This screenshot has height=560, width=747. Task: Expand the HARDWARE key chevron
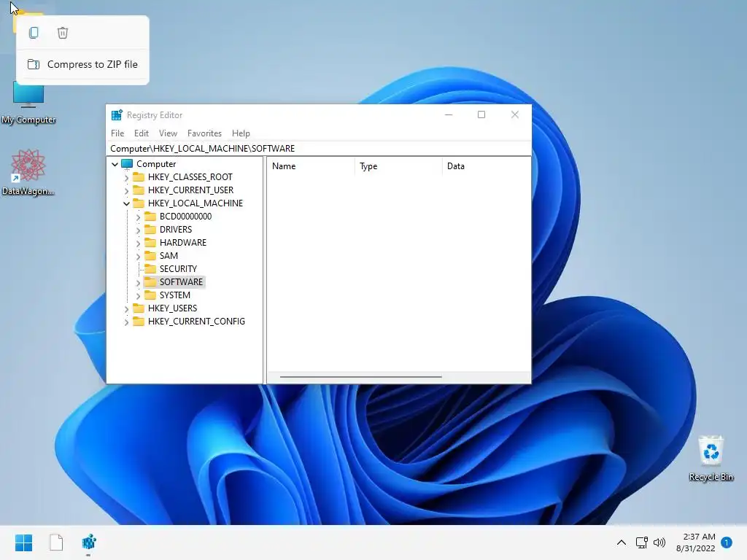coord(138,244)
